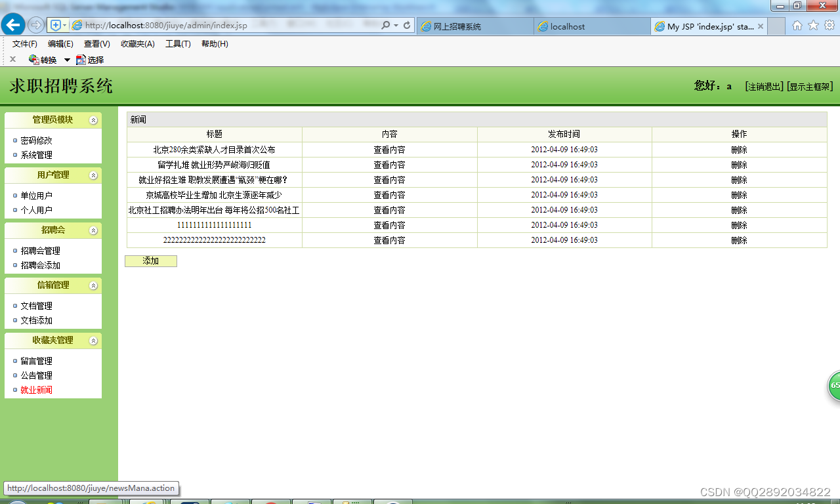Image resolution: width=840 pixels, height=504 pixels.
Task: Click the 转换 toolbar button
Action: 43,60
